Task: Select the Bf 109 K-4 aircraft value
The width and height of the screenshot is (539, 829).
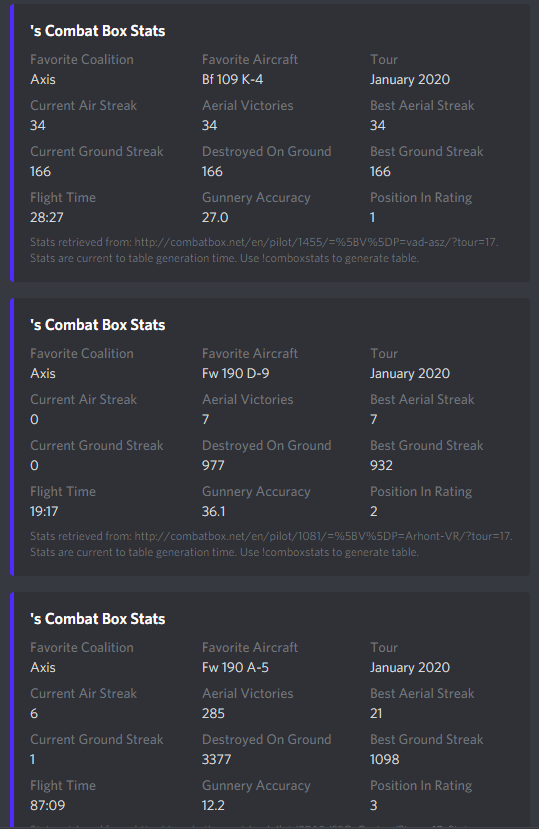Action: click(x=232, y=80)
